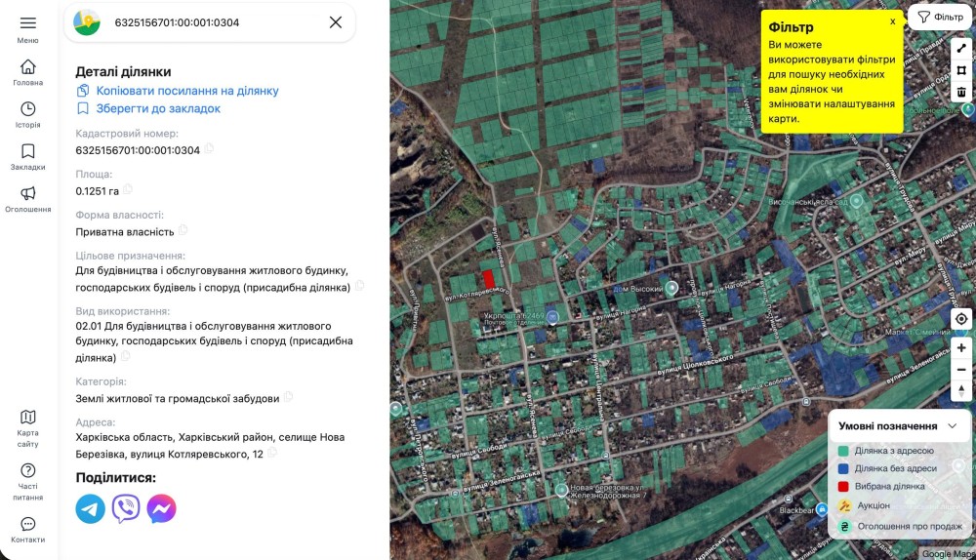The image size is (976, 560).
Task: Open Історія history section
Action: pos(27,114)
